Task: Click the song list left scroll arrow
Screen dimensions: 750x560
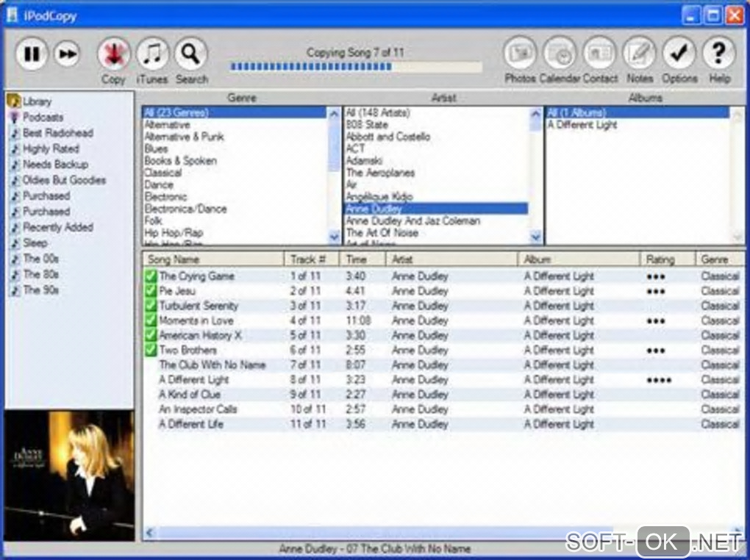Action: tap(150, 532)
